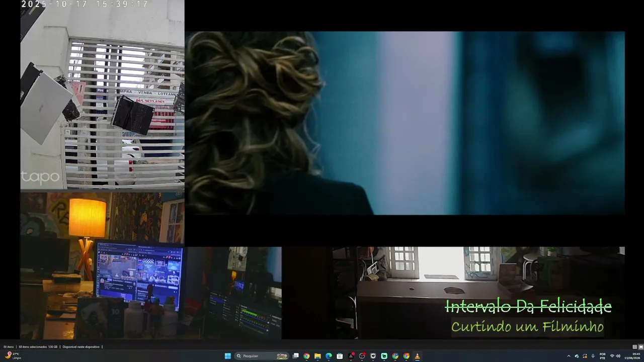Click the 'Intervalo Da Felicidade' overlay text
The image size is (644, 362).
528,306
